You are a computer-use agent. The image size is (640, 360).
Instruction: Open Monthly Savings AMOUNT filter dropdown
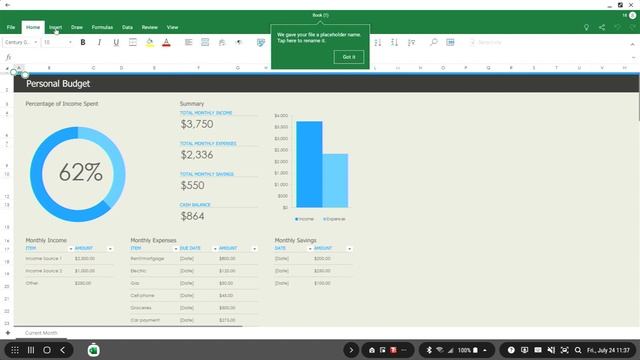(349, 249)
